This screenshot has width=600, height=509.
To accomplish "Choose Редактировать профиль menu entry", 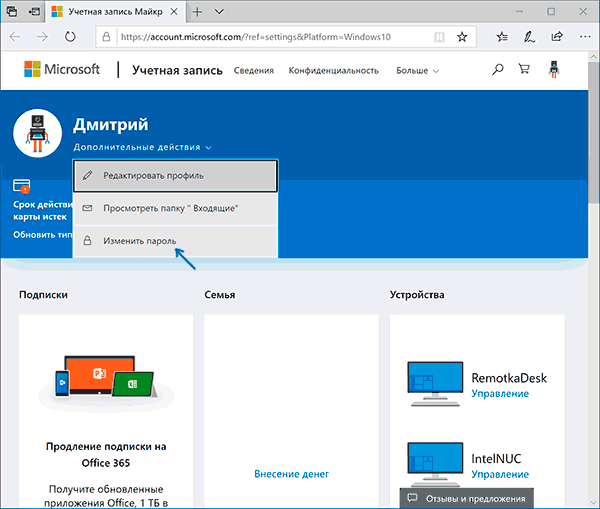I will [x=175, y=176].
